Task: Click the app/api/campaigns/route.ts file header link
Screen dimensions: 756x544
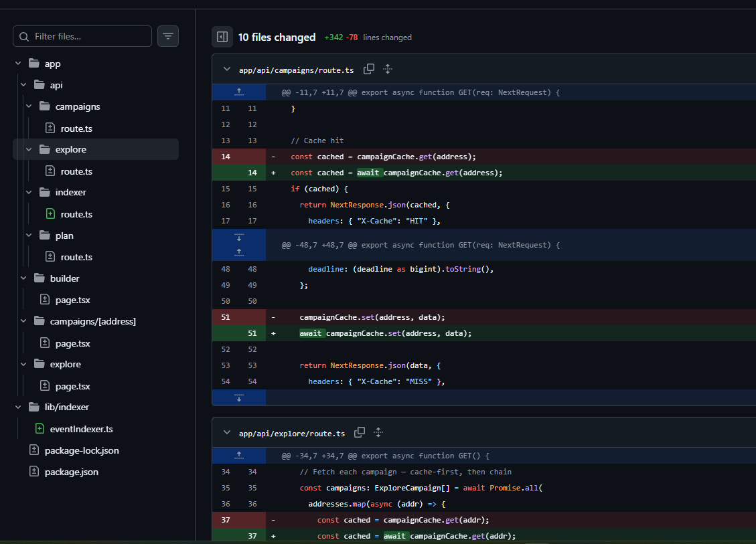Action: pyautogui.click(x=296, y=70)
